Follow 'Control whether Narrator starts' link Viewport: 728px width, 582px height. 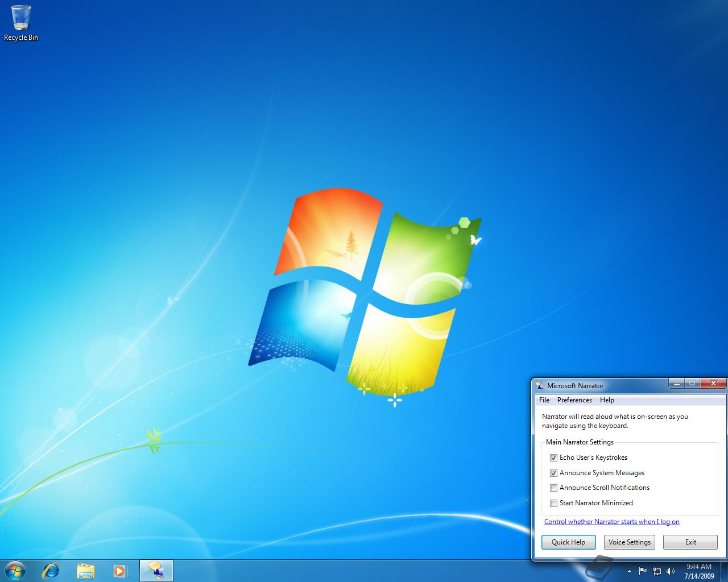[612, 522]
